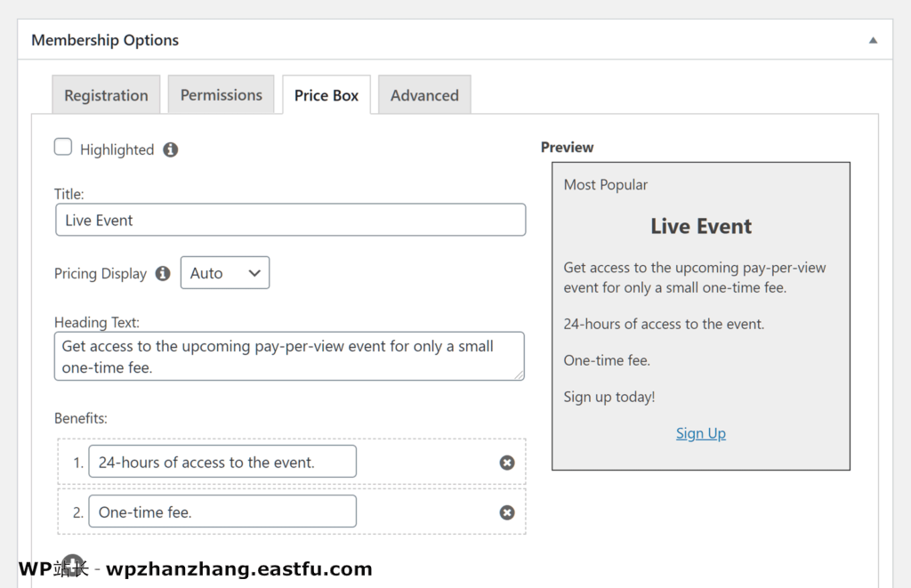
Task: Click the Membership Options panel title
Action: 105,40
